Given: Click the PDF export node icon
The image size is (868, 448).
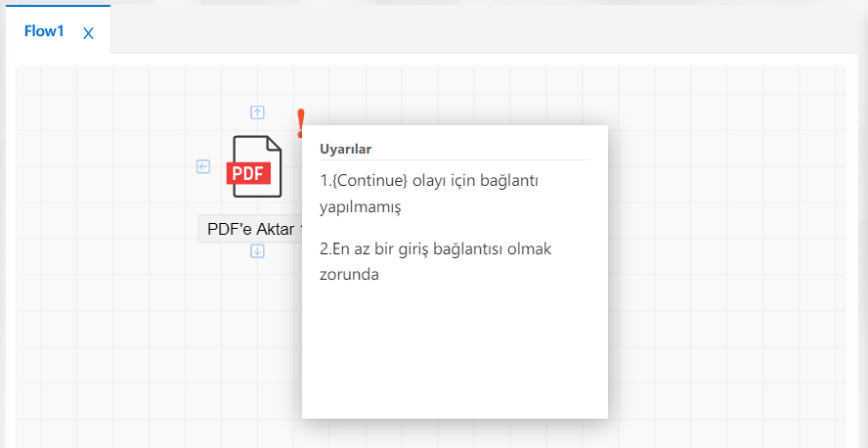Looking at the screenshot, I should click(x=254, y=166).
